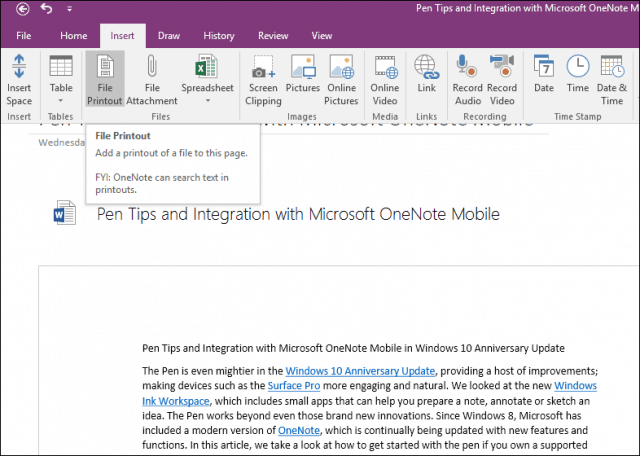Viewport: 640px width, 456px height.
Task: Click the Table grid icon
Action: [x=61, y=67]
